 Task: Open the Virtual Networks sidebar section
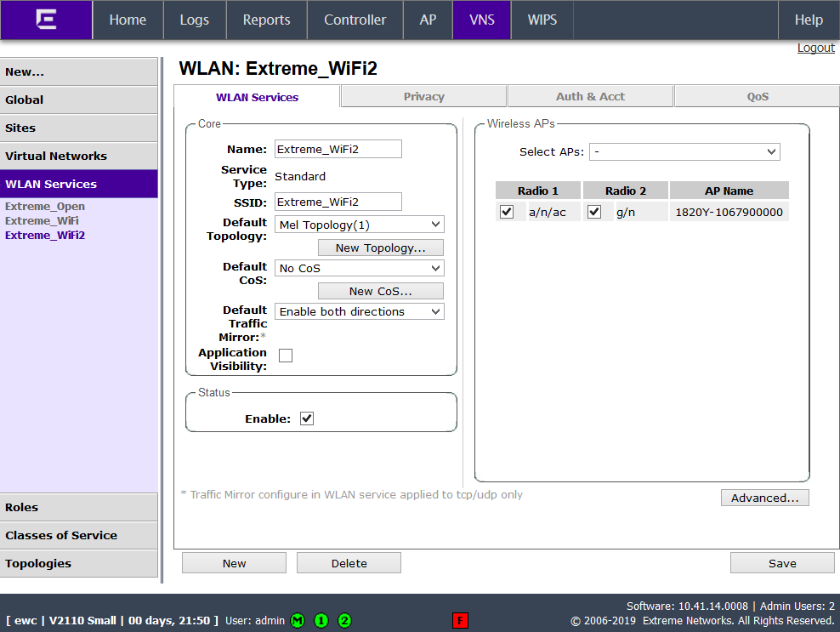pyautogui.click(x=79, y=156)
